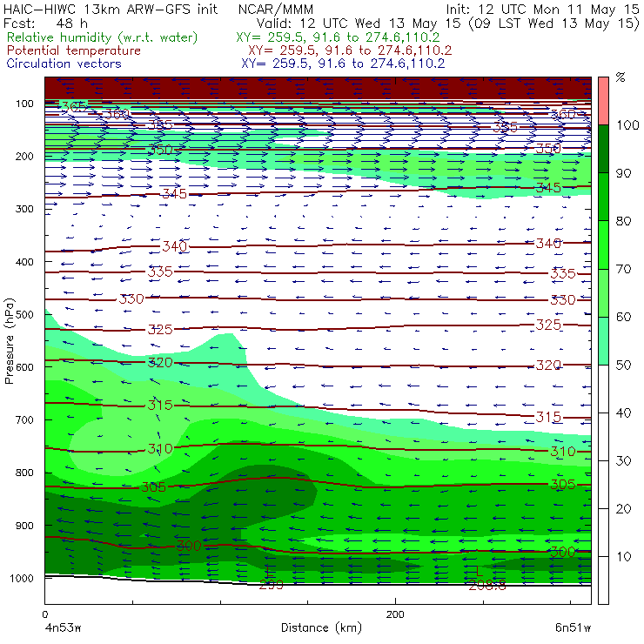Click color bar label '40'
Viewport: 644px width, 644px height.
[623, 413]
